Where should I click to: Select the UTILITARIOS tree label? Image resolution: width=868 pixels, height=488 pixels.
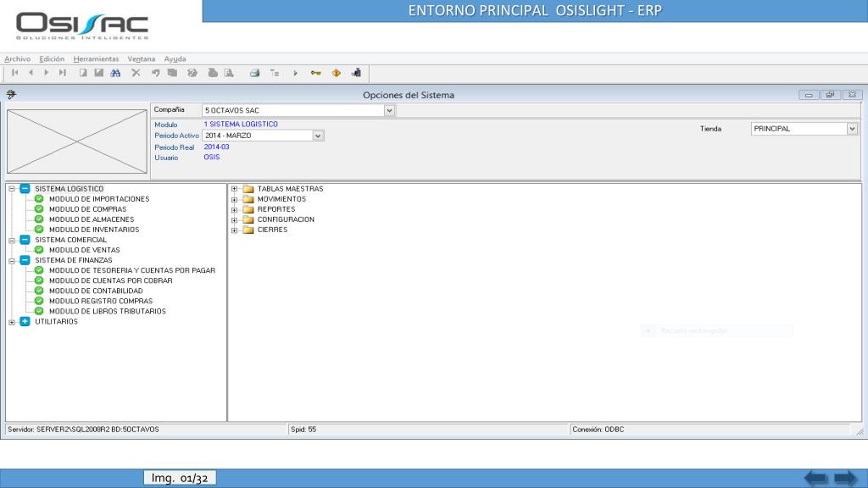pos(57,321)
